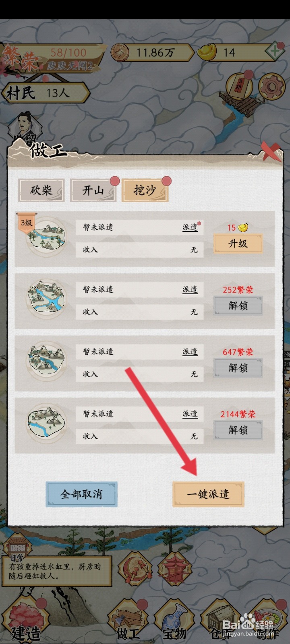The width and height of the screenshot is (290, 644).
Task: Click 升级 to upgrade the level 3 site
Action: pyautogui.click(x=238, y=244)
